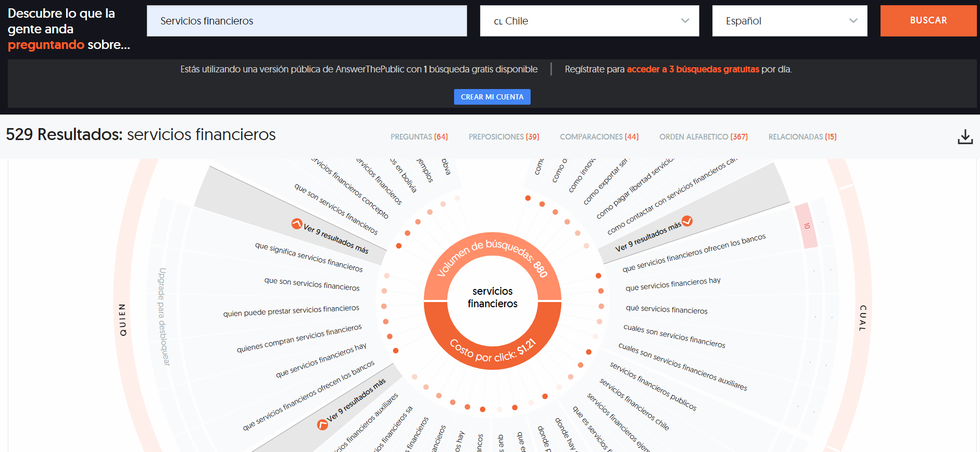This screenshot has height=452, width=980.
Task: Select 'qué servicios financieros' query
Action: point(667,309)
